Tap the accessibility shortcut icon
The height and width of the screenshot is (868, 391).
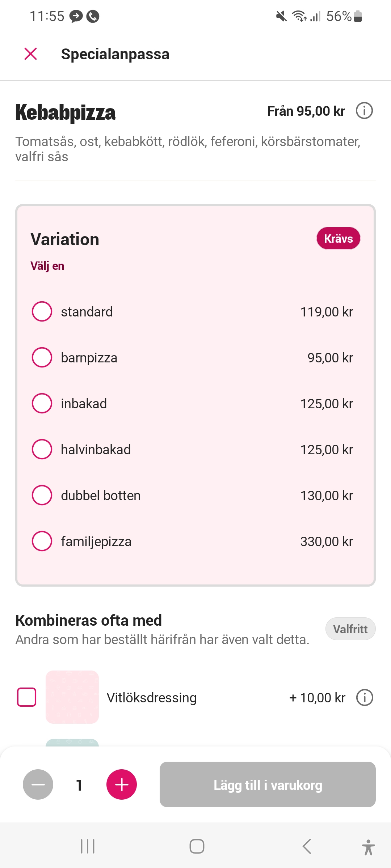368,847
